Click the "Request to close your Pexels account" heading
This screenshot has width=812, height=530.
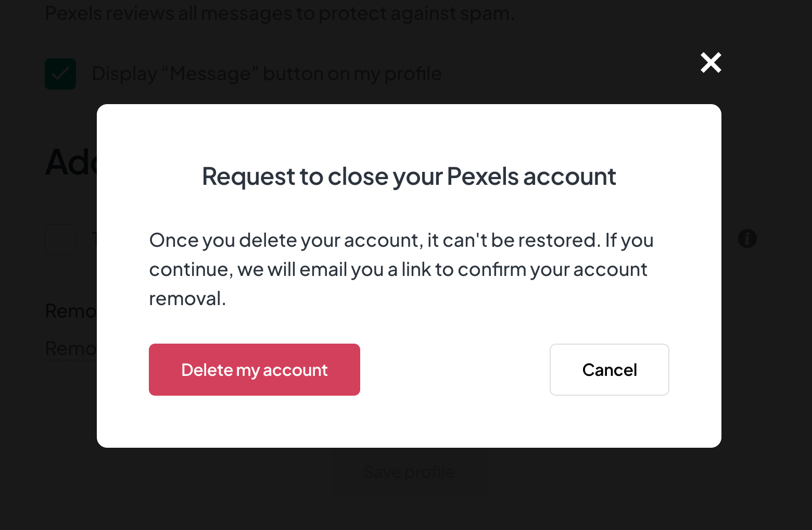coord(409,176)
